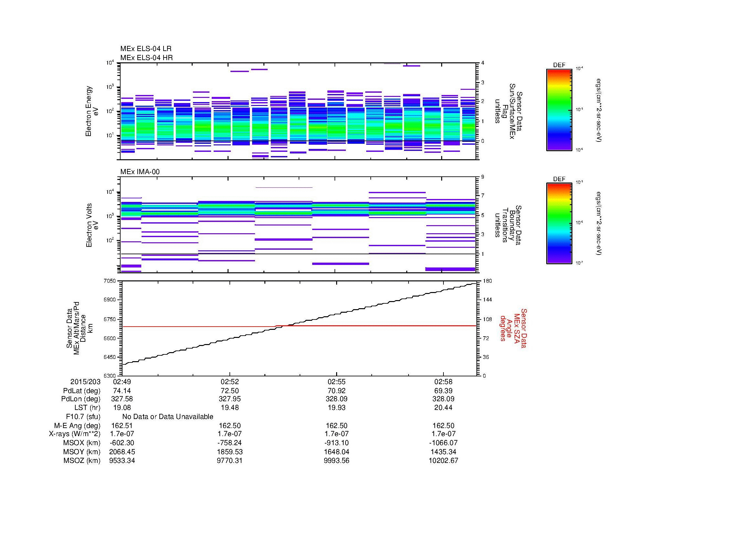The image size is (756, 534).
Task: Click the MSOZ value '10202.67'
Action: coord(443,461)
